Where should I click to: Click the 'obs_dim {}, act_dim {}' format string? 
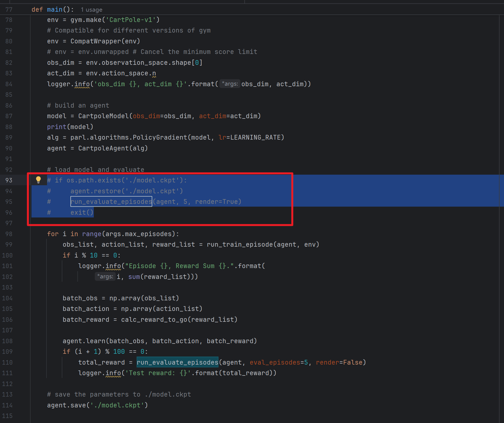141,84
